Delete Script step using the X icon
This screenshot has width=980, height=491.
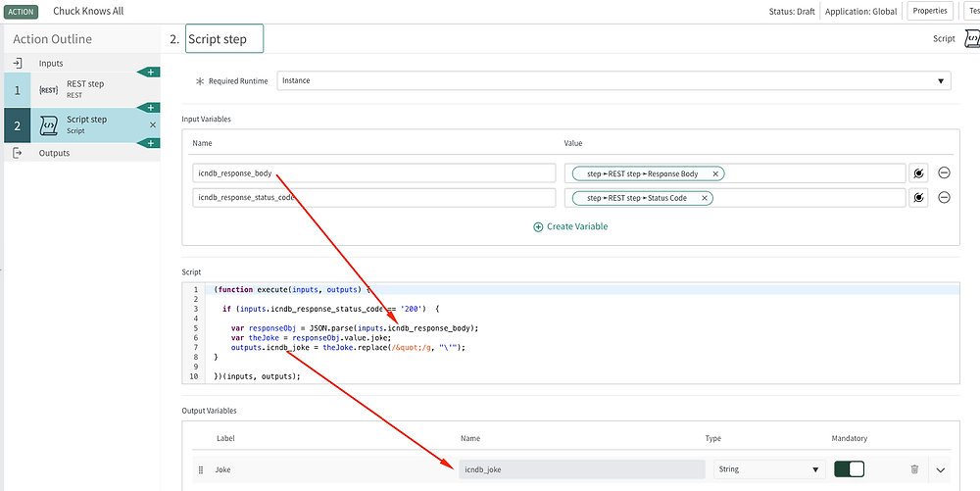click(x=153, y=124)
